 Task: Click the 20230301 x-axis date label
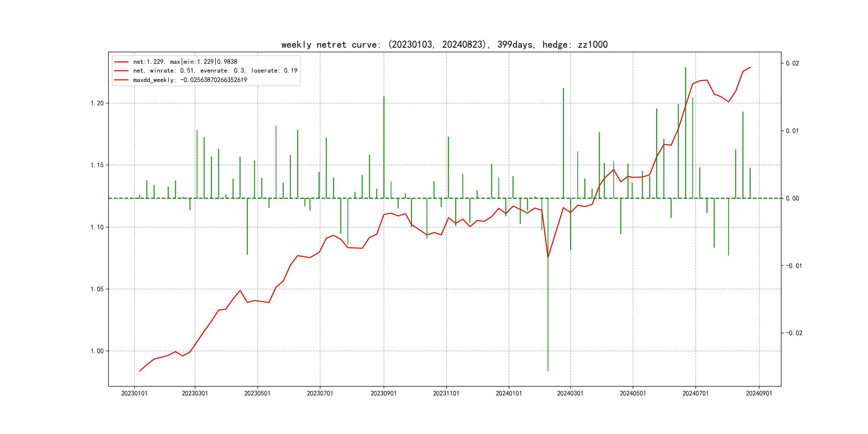tap(195, 394)
